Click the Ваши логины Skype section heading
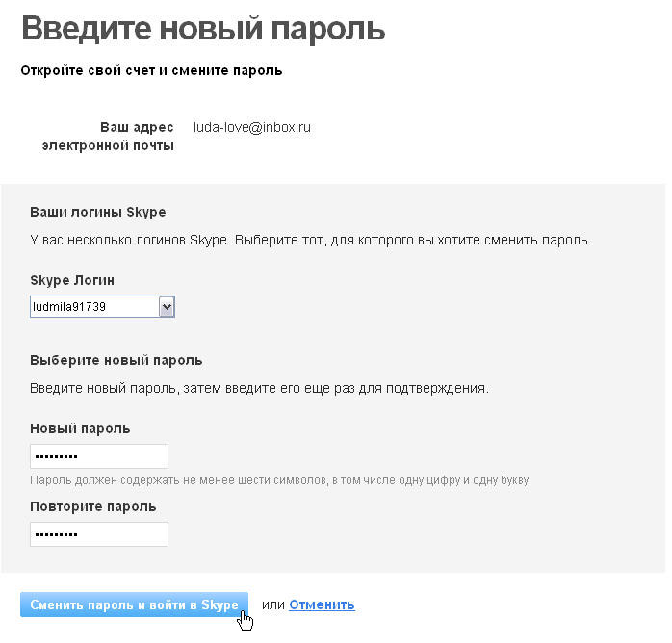672x643 pixels. click(97, 213)
